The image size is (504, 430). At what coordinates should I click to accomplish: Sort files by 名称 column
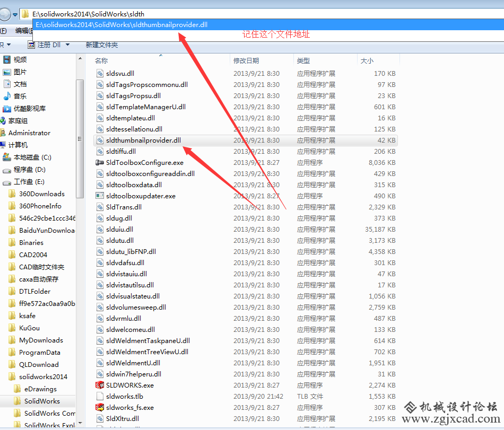(101, 60)
